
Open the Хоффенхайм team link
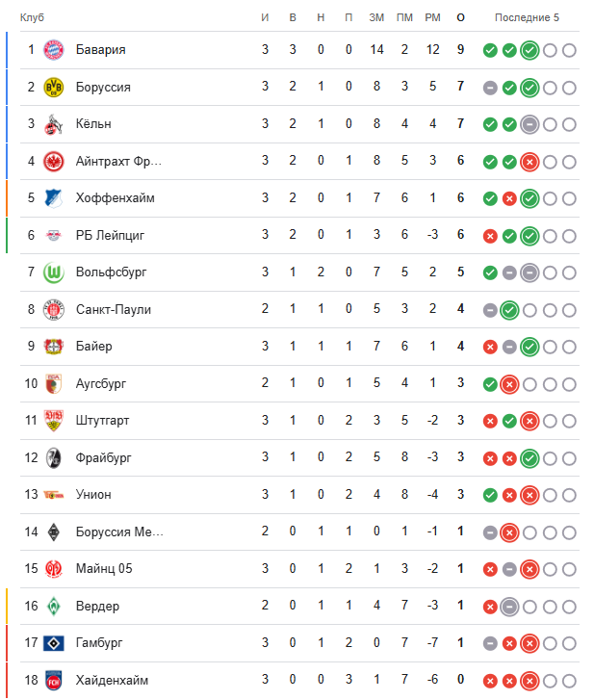tap(116, 198)
